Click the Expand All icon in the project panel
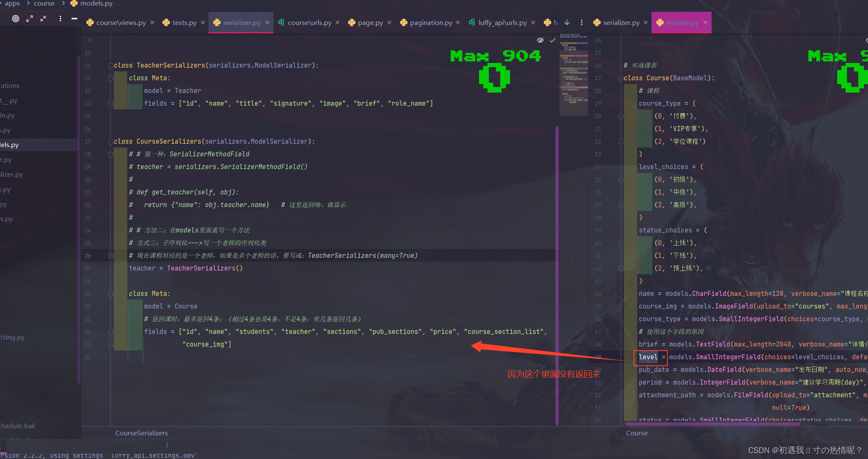 (x=30, y=19)
